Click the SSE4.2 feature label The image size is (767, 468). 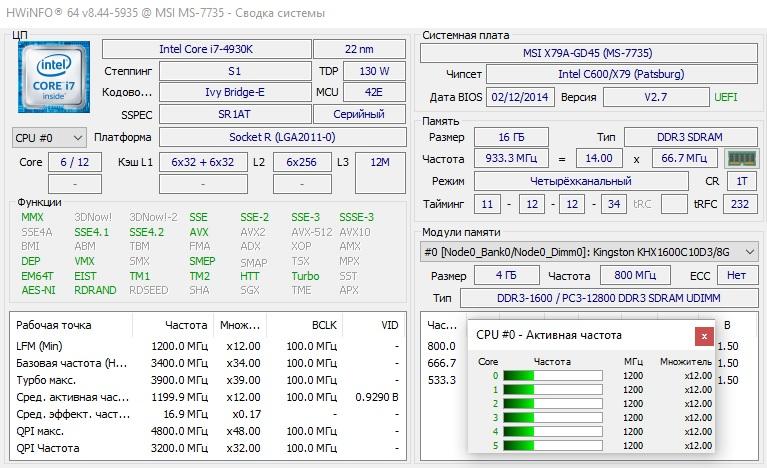pyautogui.click(x=147, y=232)
